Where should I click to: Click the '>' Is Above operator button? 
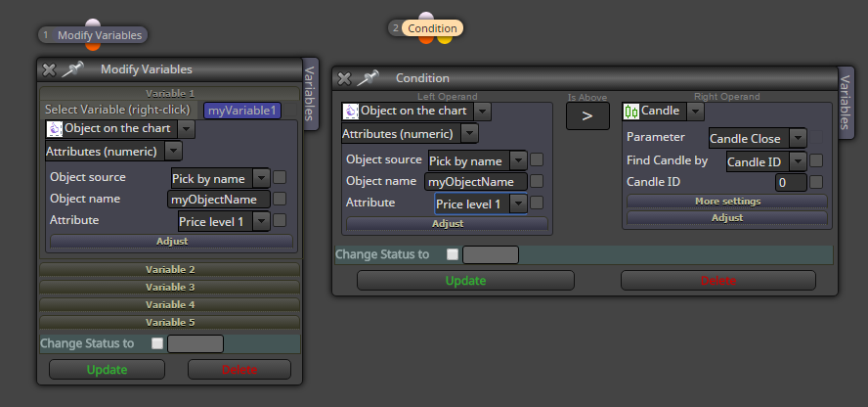tap(587, 115)
